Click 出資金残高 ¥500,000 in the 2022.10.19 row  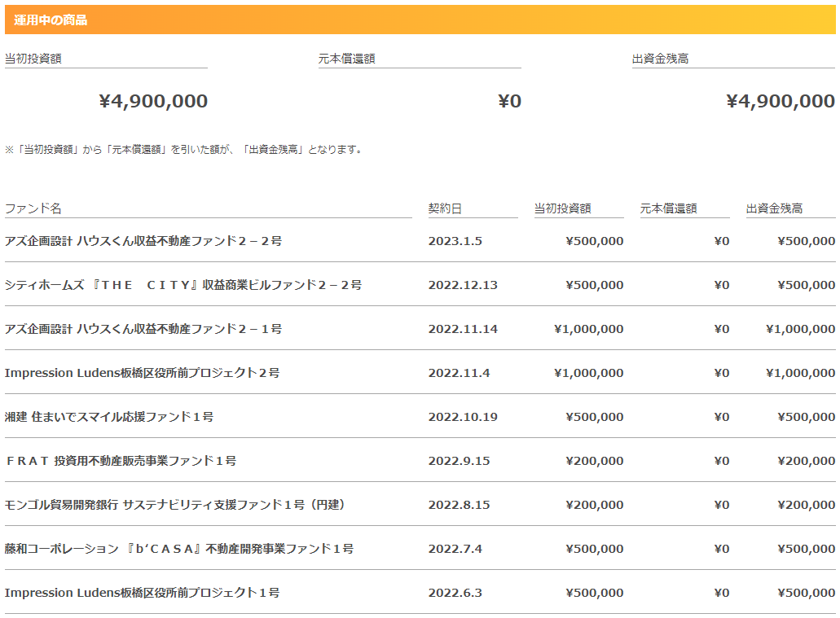click(807, 417)
